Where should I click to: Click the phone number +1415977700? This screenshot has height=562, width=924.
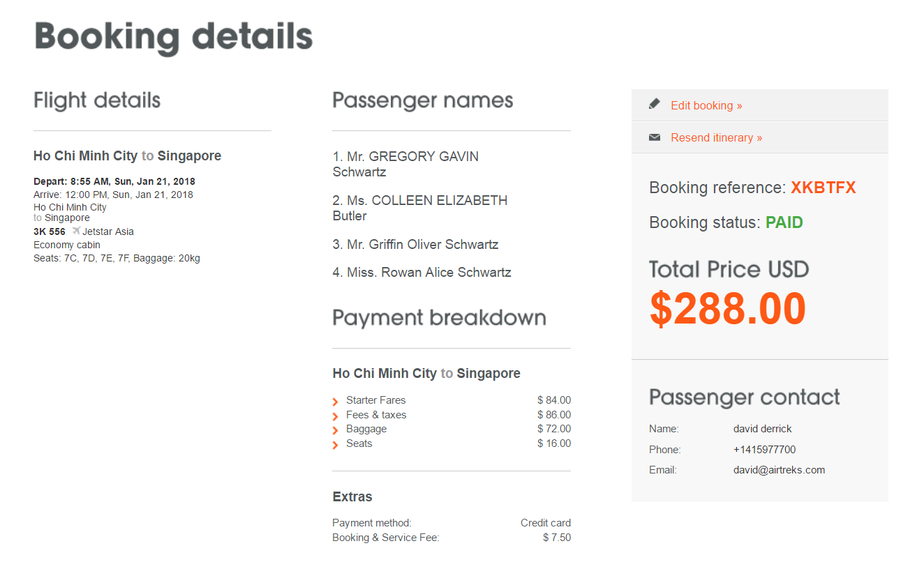764,450
